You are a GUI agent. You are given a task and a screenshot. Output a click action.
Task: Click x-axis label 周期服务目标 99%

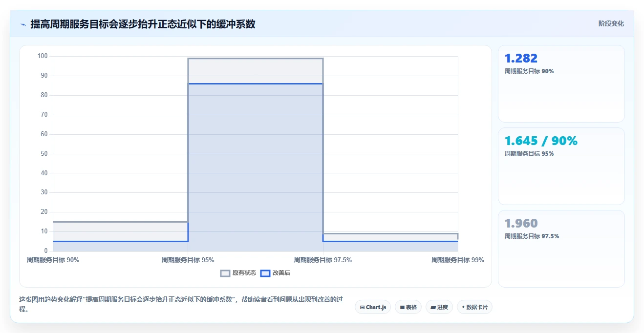click(x=457, y=260)
